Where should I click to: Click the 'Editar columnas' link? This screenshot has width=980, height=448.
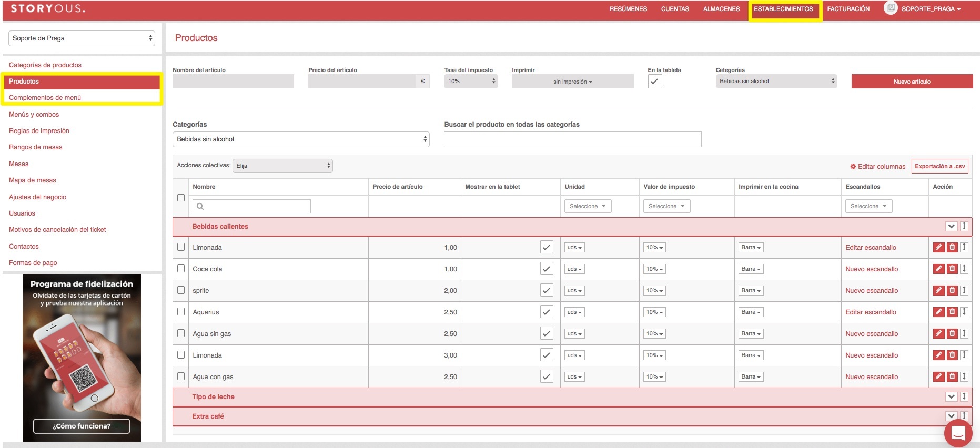pos(877,166)
